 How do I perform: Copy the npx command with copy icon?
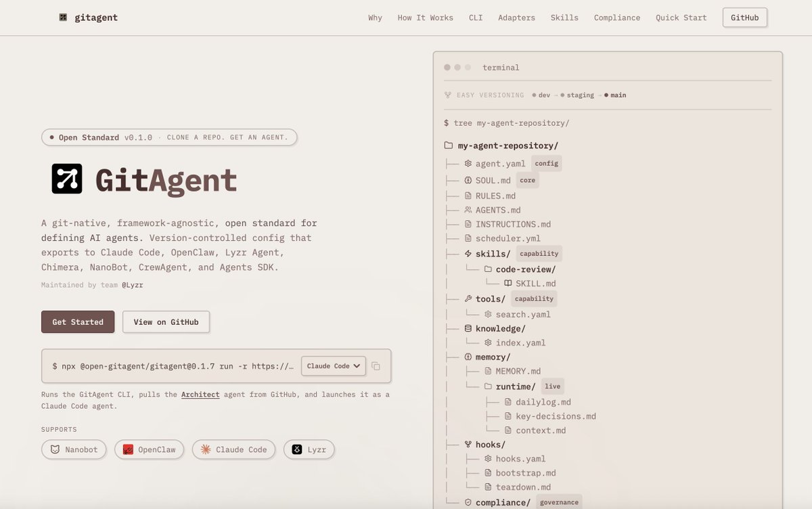[376, 366]
